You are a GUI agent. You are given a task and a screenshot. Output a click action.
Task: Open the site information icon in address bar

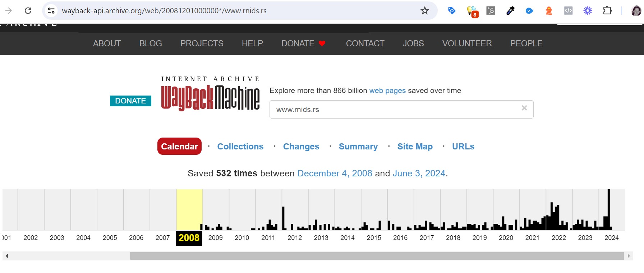(51, 11)
